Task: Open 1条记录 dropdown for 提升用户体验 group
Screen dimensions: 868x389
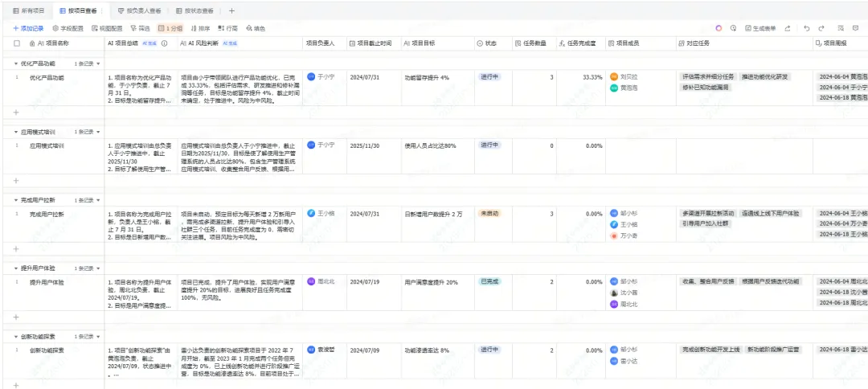Action: pyautogui.click(x=87, y=268)
